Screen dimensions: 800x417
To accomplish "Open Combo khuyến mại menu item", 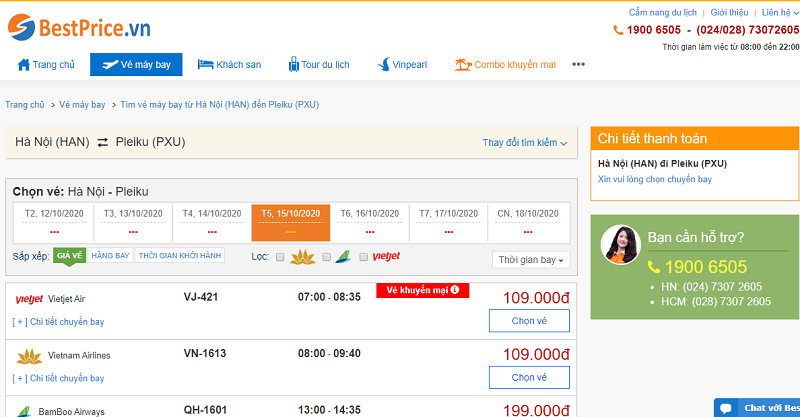I will tap(505, 64).
